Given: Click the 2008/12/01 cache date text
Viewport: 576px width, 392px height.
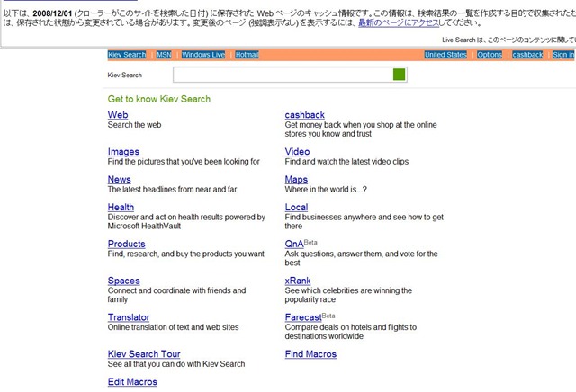Looking at the screenshot, I should [52, 13].
